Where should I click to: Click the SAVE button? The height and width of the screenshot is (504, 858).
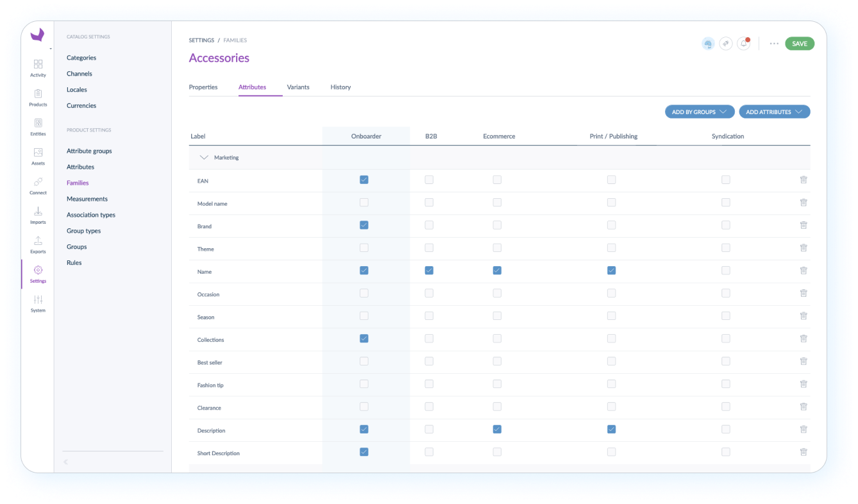[799, 43]
